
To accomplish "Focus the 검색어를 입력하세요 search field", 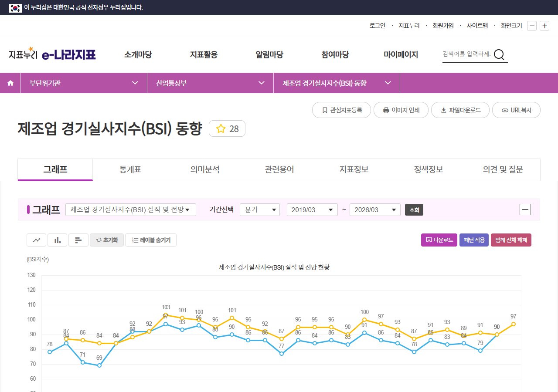I will pyautogui.click(x=466, y=54).
